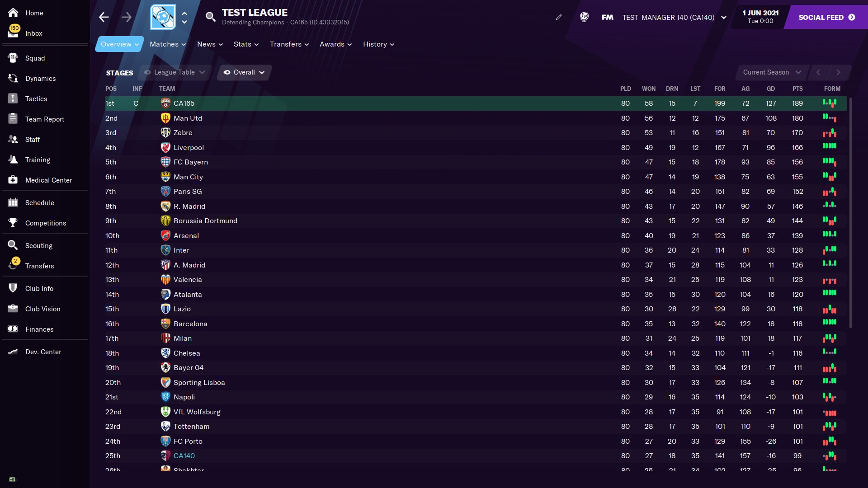Click the pencil edit icon

[559, 17]
